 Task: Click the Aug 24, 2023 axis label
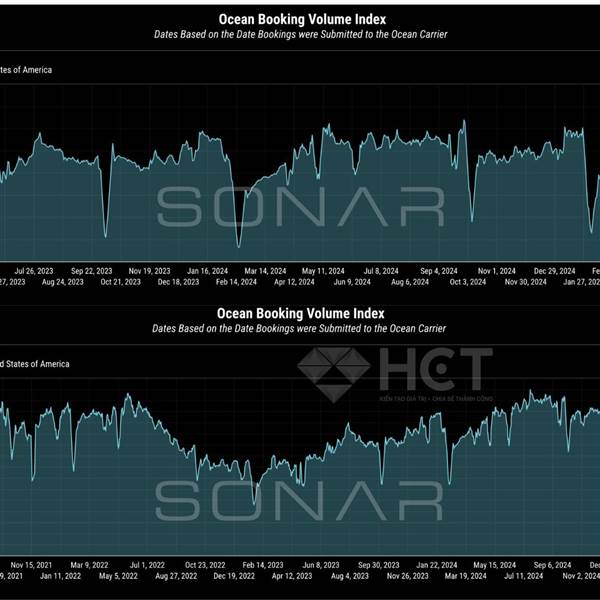tap(63, 282)
